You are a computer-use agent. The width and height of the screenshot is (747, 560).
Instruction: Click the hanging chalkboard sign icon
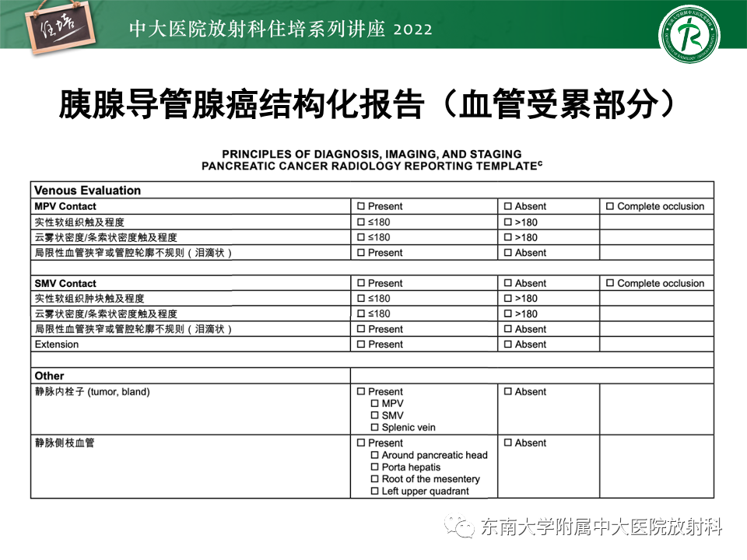[60, 27]
